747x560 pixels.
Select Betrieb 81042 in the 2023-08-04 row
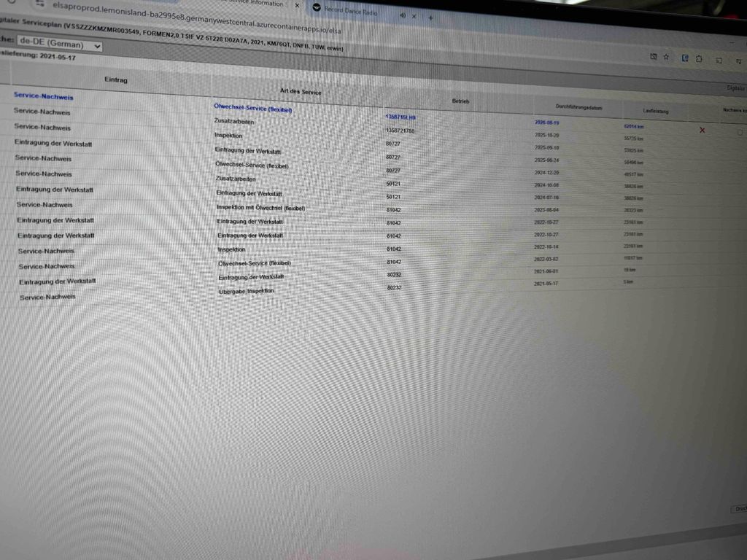click(393, 209)
